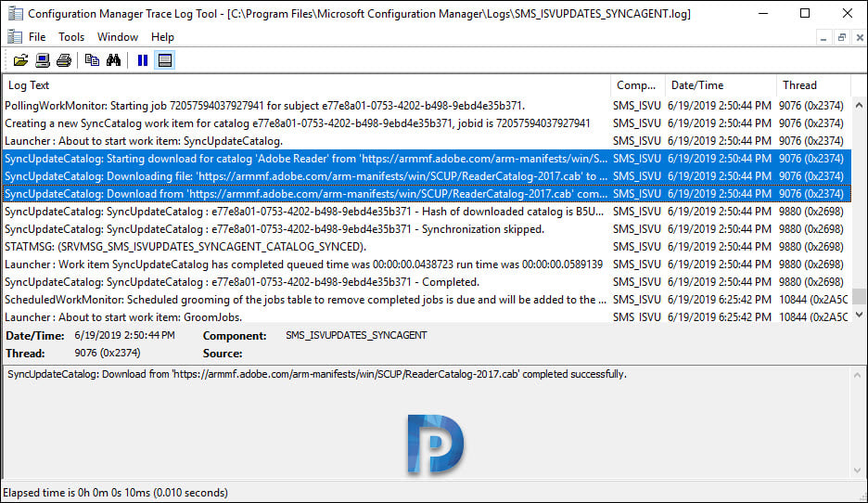Click details pane scrollbar up arrow
This screenshot has height=503, width=868.
click(858, 375)
